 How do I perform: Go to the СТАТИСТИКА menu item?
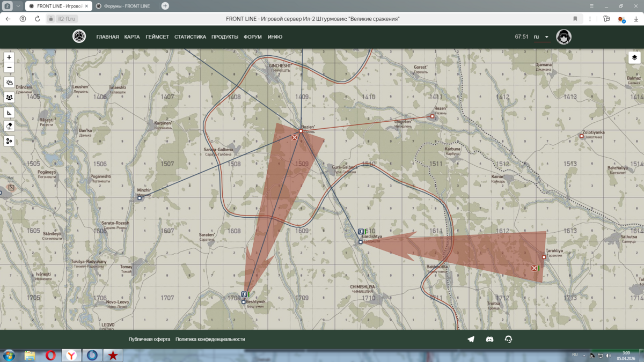tap(190, 37)
